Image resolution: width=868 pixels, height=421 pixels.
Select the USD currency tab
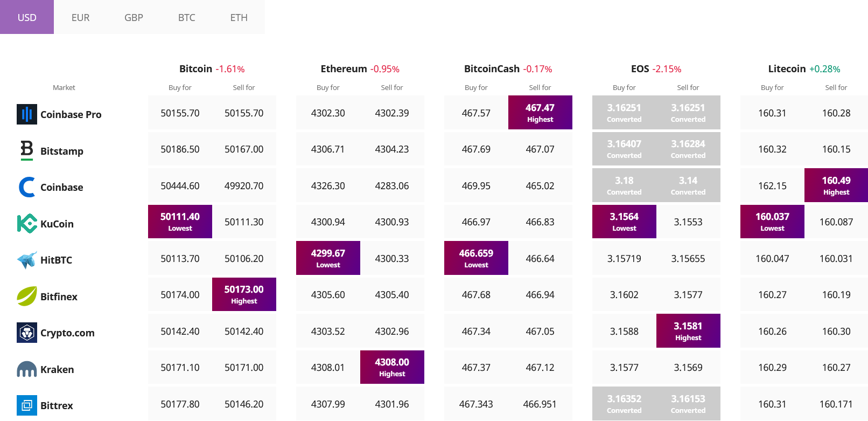pyautogui.click(x=27, y=17)
